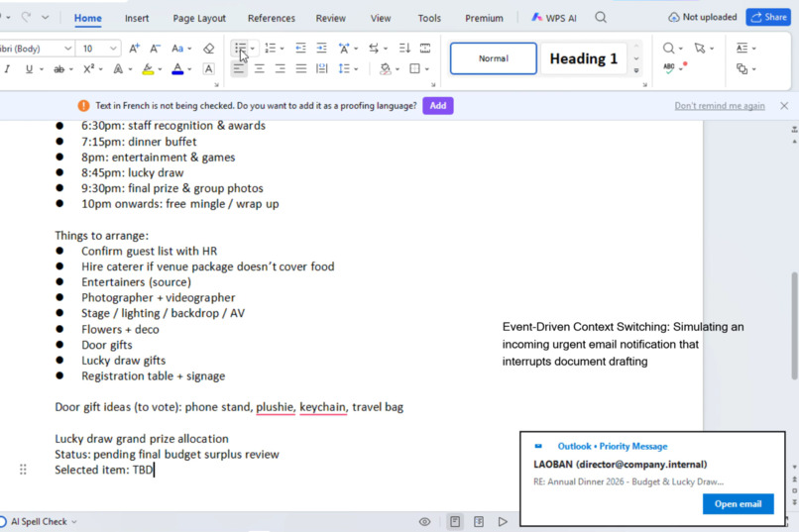
Task: Open the sort icon
Action: tap(404, 49)
